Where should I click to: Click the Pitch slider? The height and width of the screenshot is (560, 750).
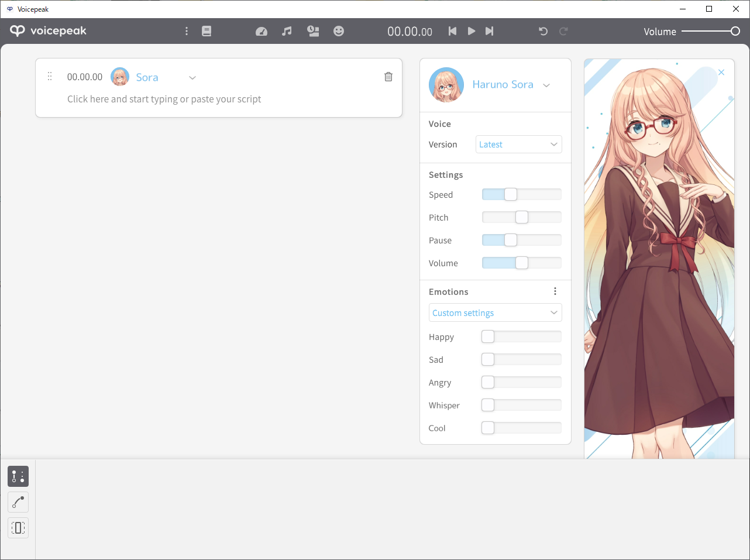pyautogui.click(x=522, y=217)
